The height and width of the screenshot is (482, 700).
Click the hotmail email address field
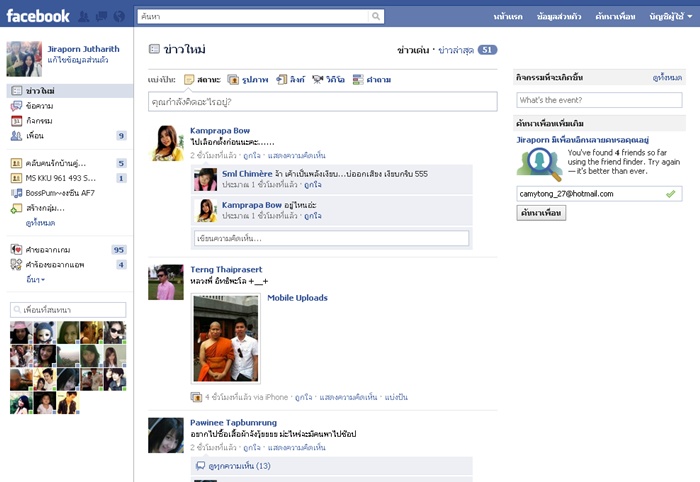click(x=599, y=194)
